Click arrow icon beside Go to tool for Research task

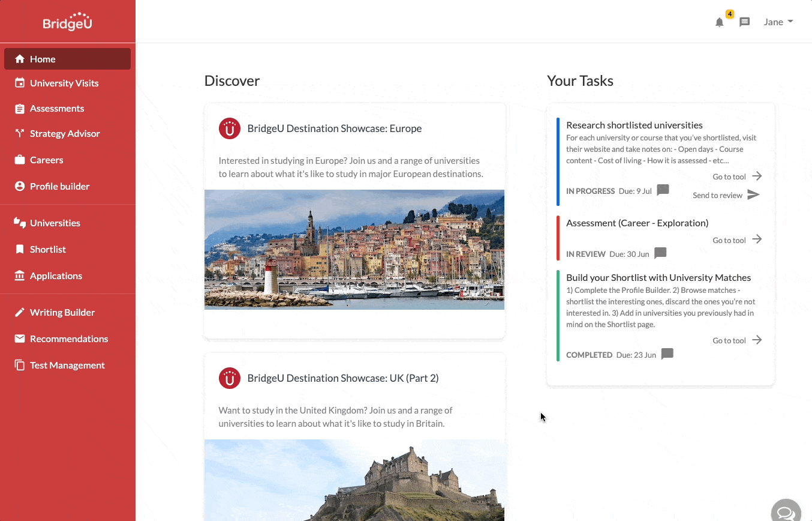tap(757, 176)
